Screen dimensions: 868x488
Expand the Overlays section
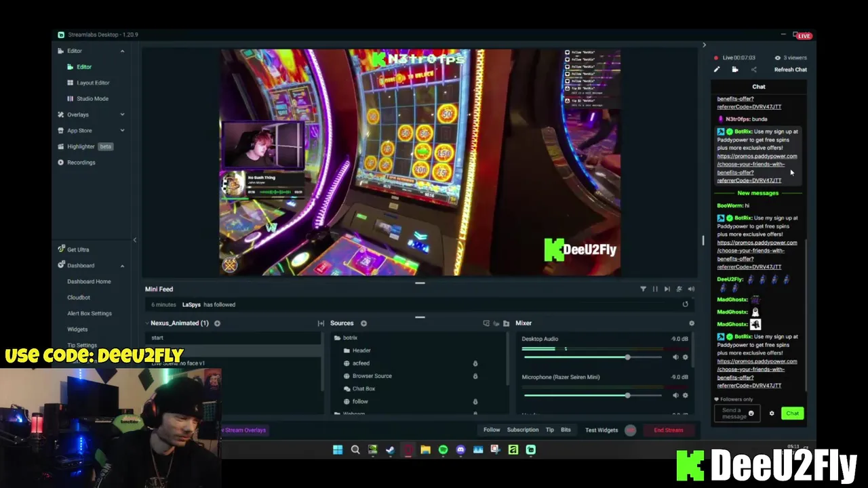click(x=122, y=115)
